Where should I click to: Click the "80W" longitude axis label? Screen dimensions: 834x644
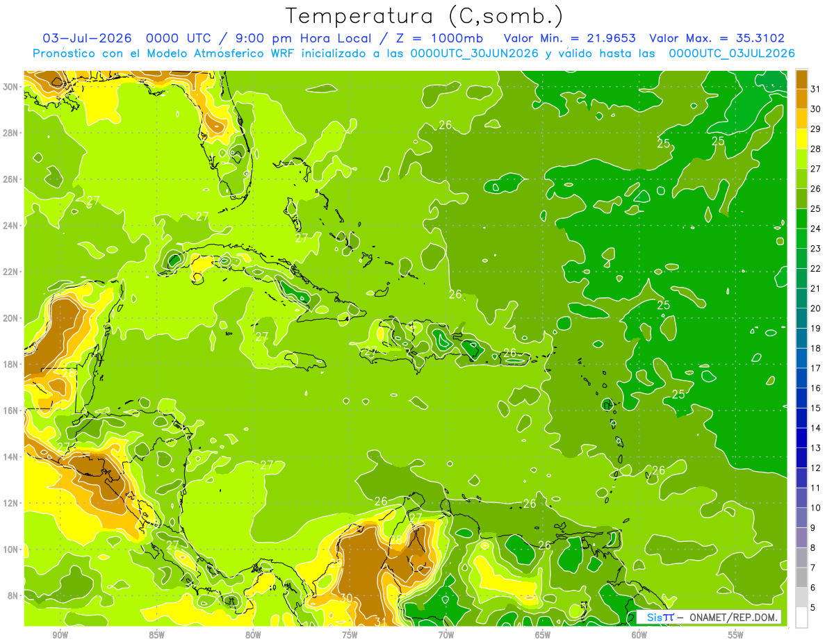click(x=254, y=636)
